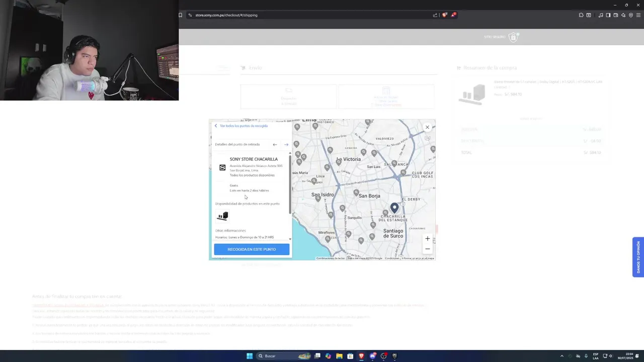This screenshot has height=362, width=644.
Task: Click the soundbar product availability thumbnail
Action: pyautogui.click(x=222, y=216)
